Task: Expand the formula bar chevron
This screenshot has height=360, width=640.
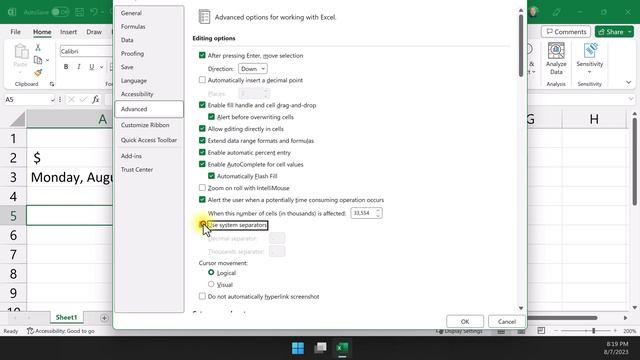Action: [x=631, y=99]
